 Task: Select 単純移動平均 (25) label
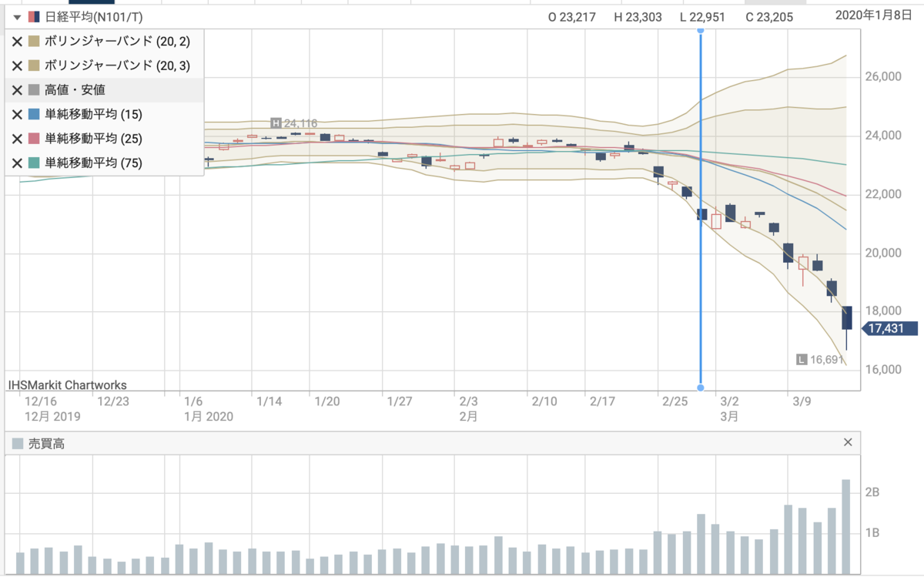tap(93, 139)
